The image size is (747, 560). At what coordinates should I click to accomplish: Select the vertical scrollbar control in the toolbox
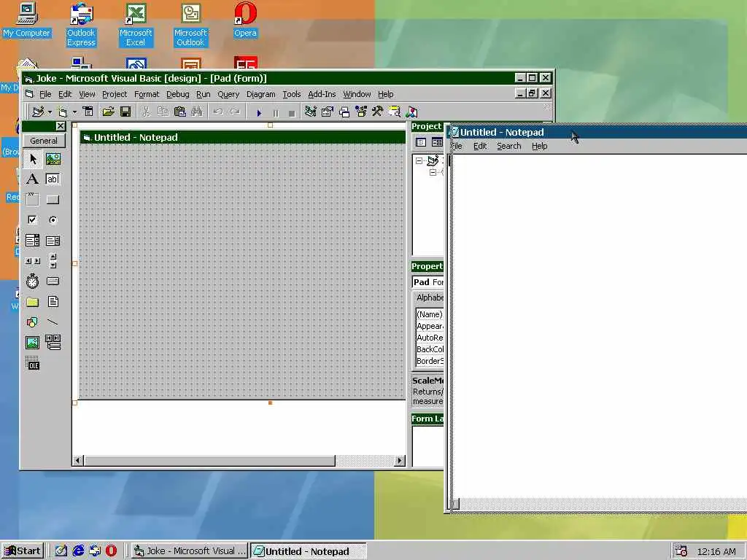[53, 261]
